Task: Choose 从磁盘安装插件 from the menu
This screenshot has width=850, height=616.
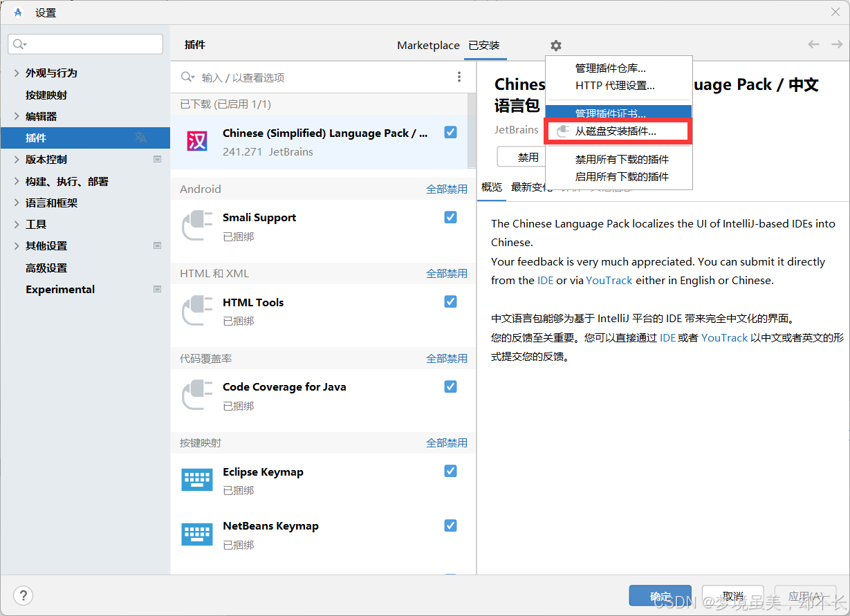Action: pos(619,131)
